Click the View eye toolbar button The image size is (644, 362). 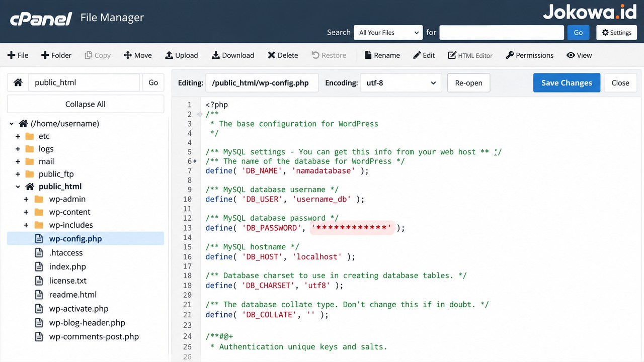pyautogui.click(x=579, y=55)
